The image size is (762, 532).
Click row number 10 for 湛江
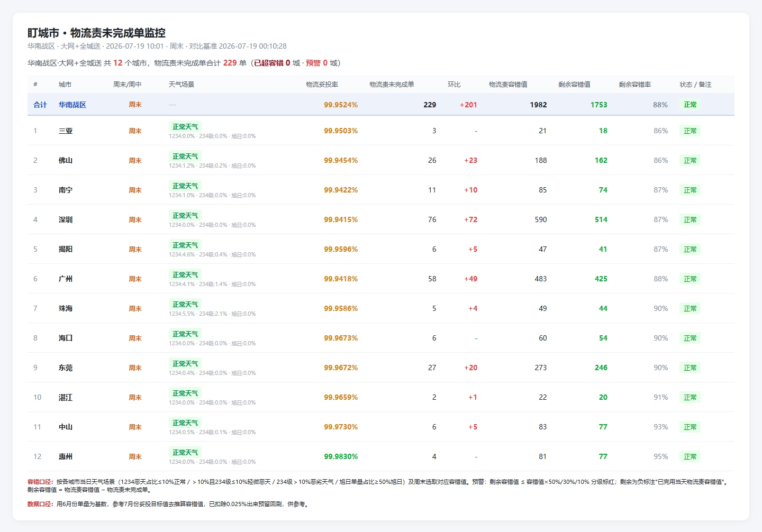point(37,397)
